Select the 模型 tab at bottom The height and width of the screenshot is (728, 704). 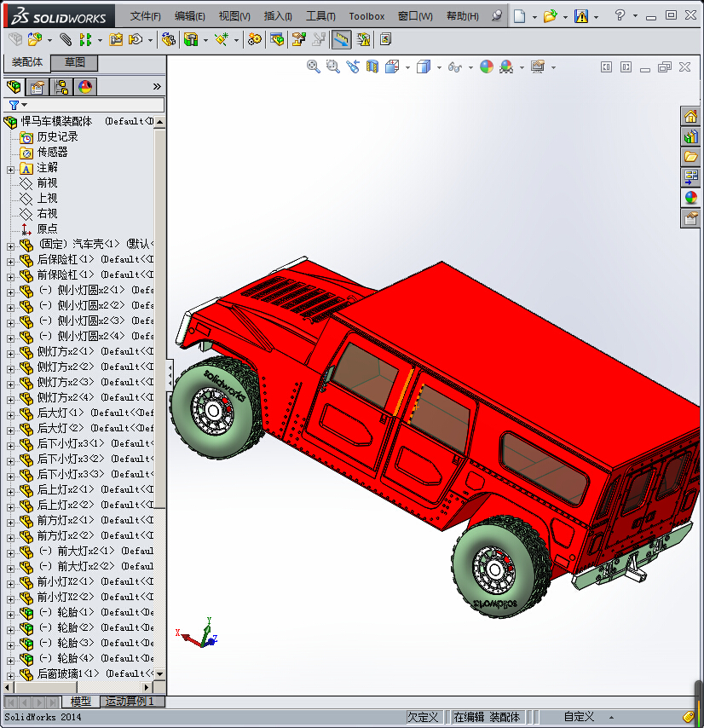(x=80, y=701)
